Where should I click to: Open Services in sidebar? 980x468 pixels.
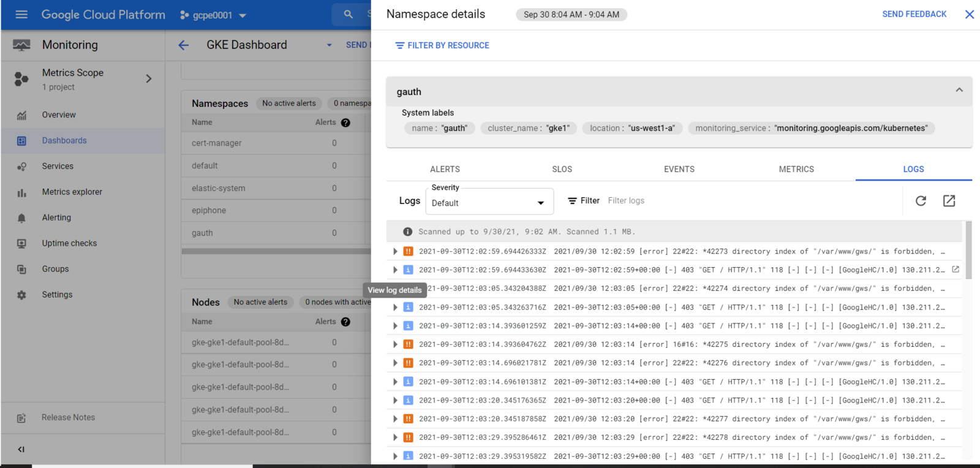pos(58,166)
